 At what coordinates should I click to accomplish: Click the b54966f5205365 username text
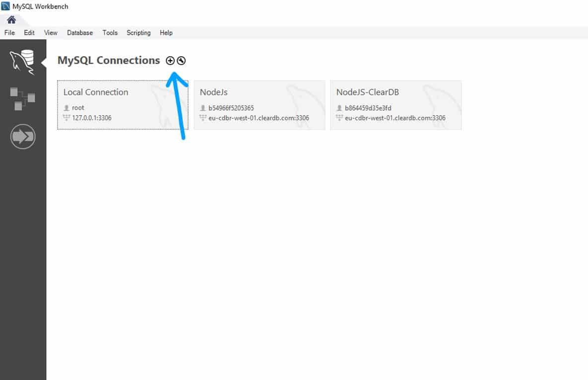231,108
